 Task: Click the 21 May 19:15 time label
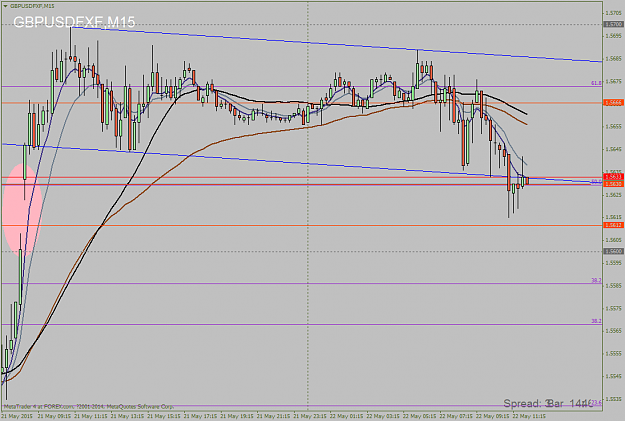(x=237, y=416)
